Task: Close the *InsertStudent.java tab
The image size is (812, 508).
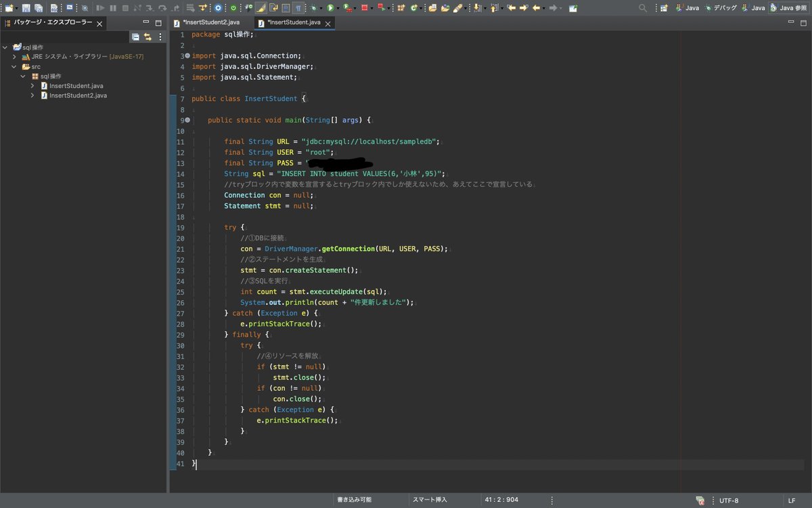Action: pos(330,23)
